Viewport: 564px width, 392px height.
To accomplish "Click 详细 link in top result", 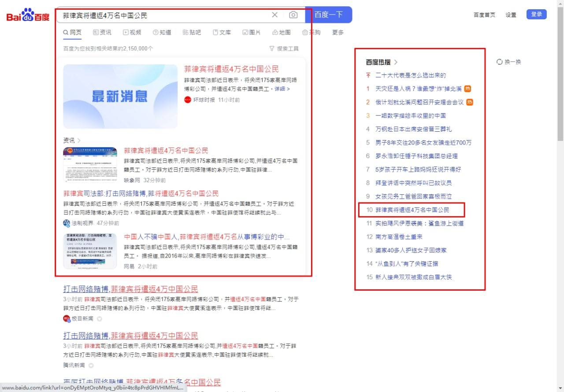I will point(282,89).
